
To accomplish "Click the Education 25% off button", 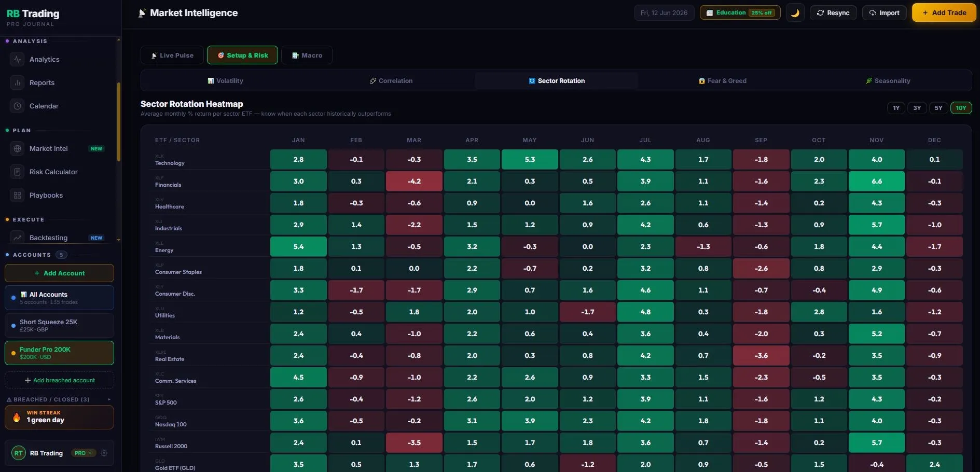I will pyautogui.click(x=740, y=12).
